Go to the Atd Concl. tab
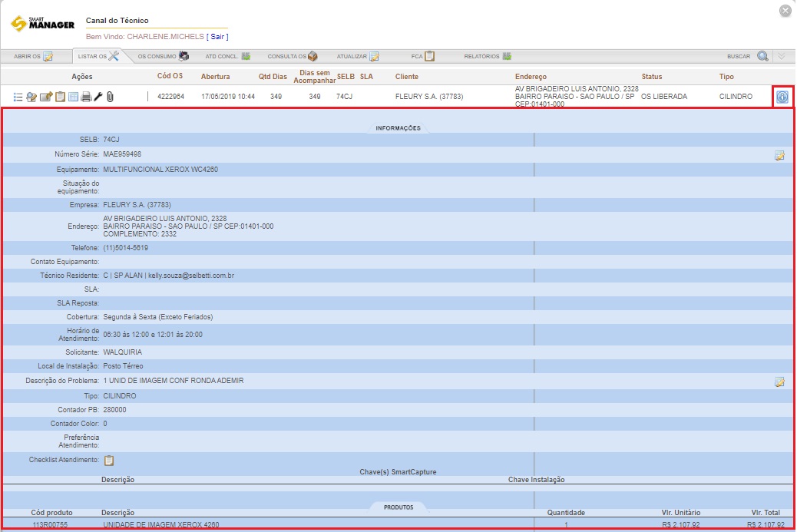797x532 pixels. pyautogui.click(x=228, y=56)
